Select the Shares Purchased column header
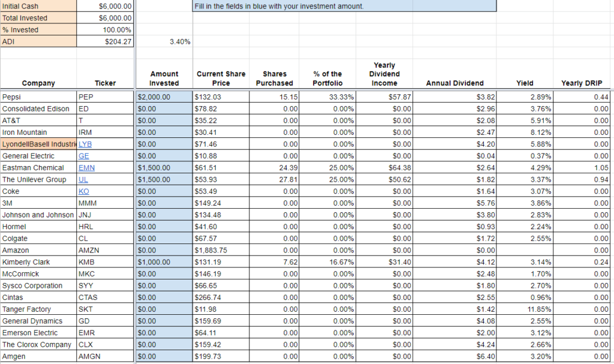Image resolution: width=614 pixels, height=364 pixels. 274,79
